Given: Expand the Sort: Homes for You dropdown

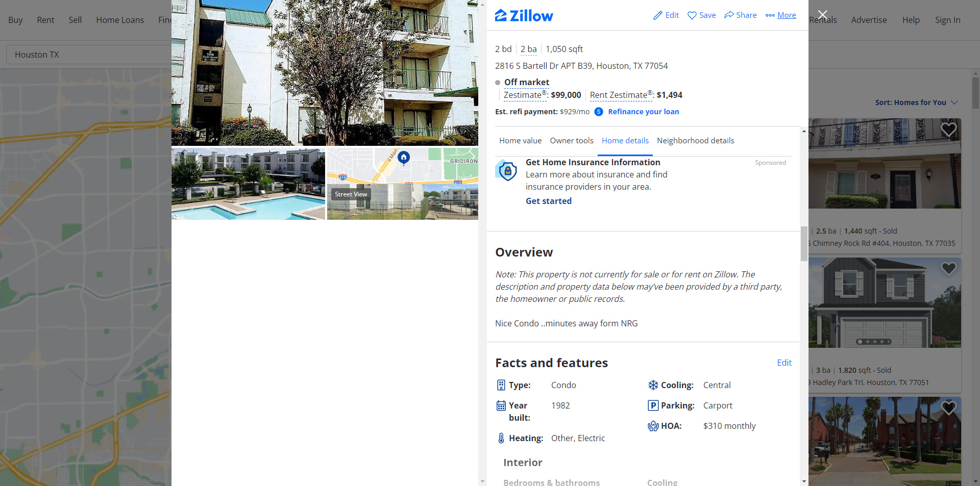Looking at the screenshot, I should click(x=916, y=103).
